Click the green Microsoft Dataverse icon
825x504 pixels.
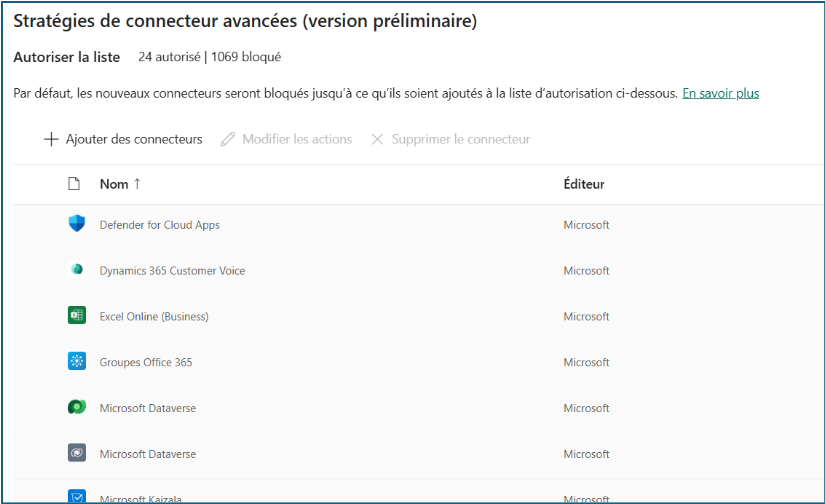click(76, 408)
